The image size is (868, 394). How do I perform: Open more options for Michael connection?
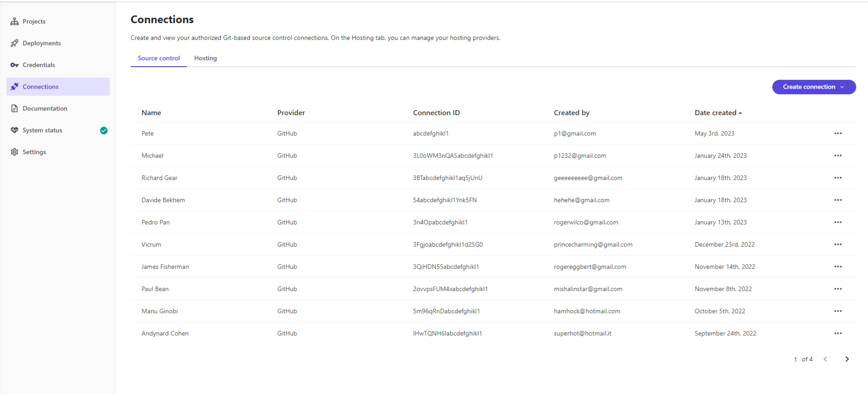point(838,156)
